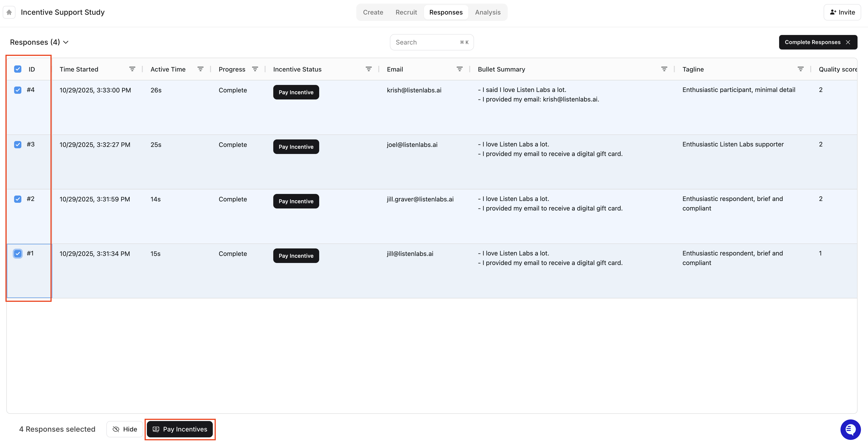The height and width of the screenshot is (446, 868).
Task: Open filter icon for Active Time column
Action: pos(200,69)
